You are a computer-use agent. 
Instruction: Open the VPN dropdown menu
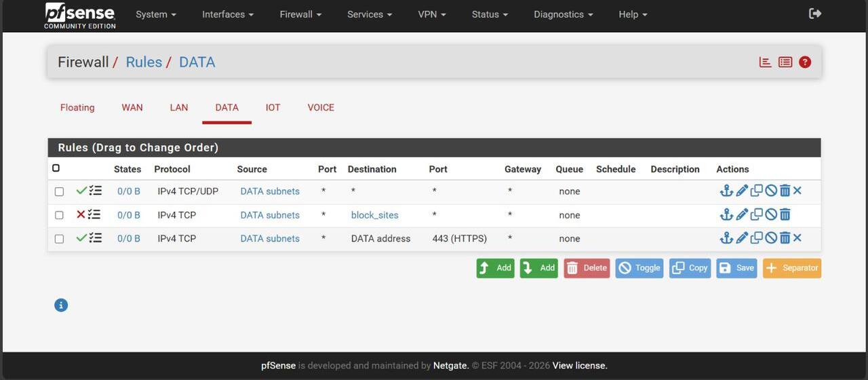point(431,14)
